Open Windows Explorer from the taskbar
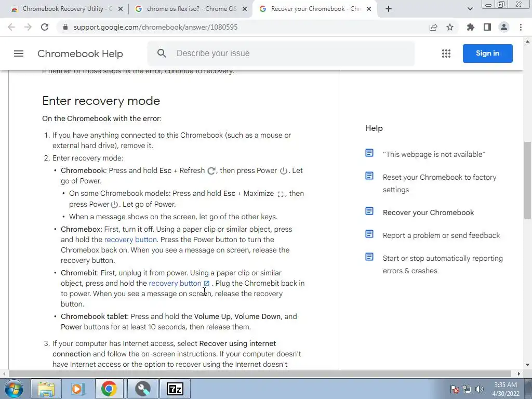The image size is (532, 399). click(46, 389)
